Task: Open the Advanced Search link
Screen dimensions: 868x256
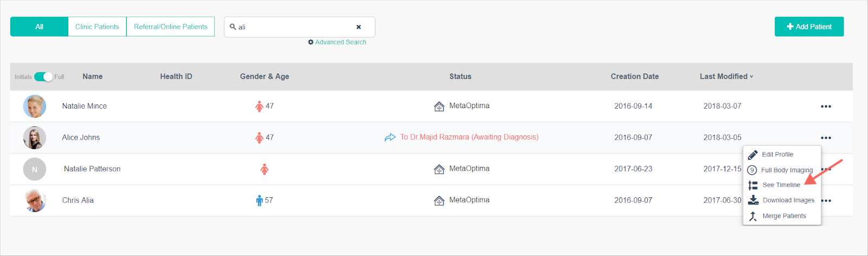Action: pyautogui.click(x=340, y=42)
